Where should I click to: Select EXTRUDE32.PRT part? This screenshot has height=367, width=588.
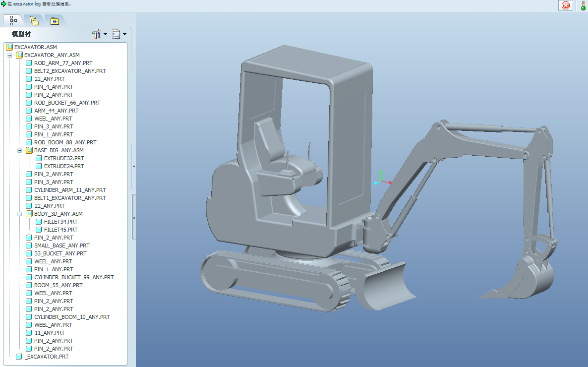pos(64,158)
